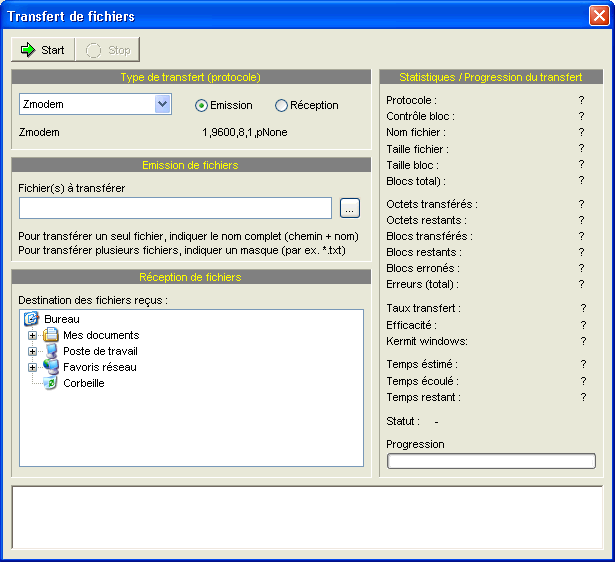Expand the Favoris réseau tree node
Image resolution: width=615 pixels, height=562 pixels.
click(x=33, y=367)
